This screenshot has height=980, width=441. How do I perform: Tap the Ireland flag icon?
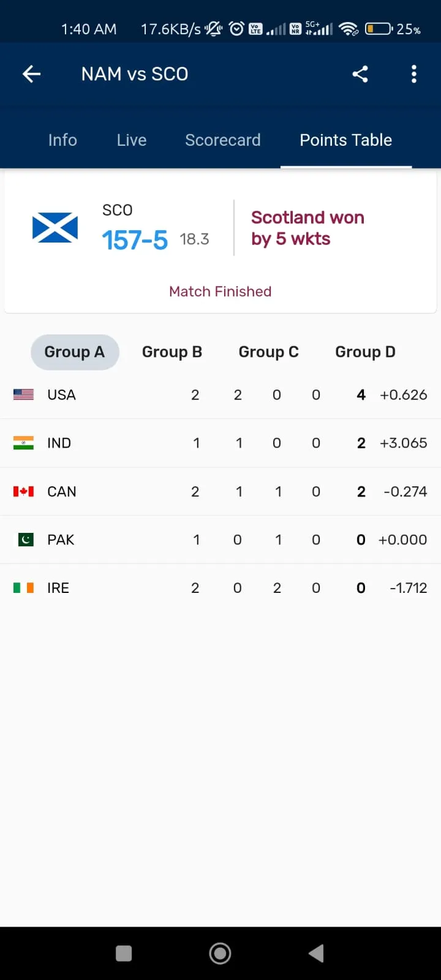click(23, 588)
